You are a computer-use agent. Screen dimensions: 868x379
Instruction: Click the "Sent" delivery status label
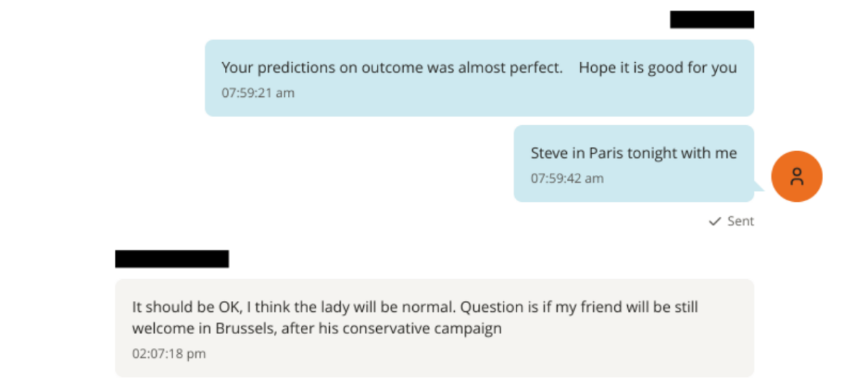click(741, 221)
